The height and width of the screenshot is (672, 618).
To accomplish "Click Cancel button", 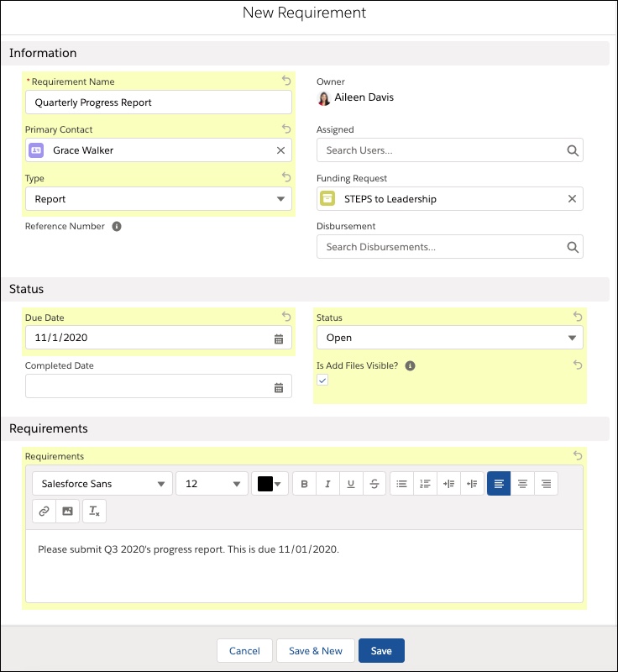I will 244,650.
